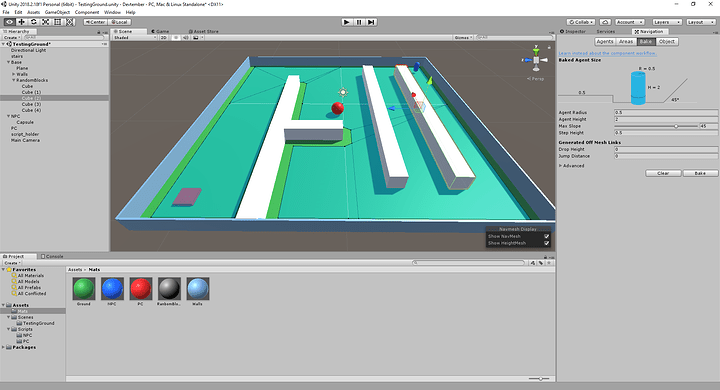Open the Layers dropdown
The width and height of the screenshot is (720, 390).
point(667,22)
